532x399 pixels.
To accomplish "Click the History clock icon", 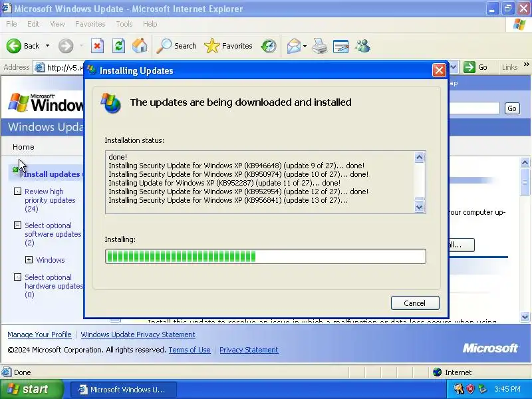I will point(269,46).
